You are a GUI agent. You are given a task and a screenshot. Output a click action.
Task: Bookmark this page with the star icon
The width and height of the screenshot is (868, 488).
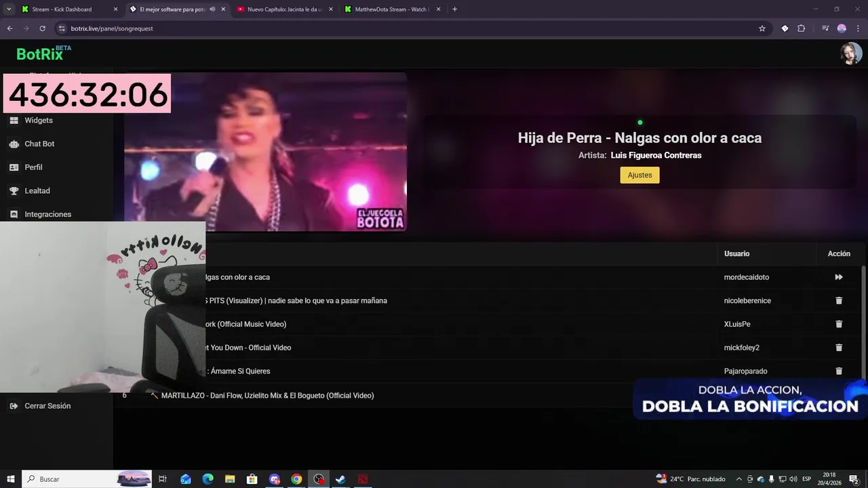762,28
